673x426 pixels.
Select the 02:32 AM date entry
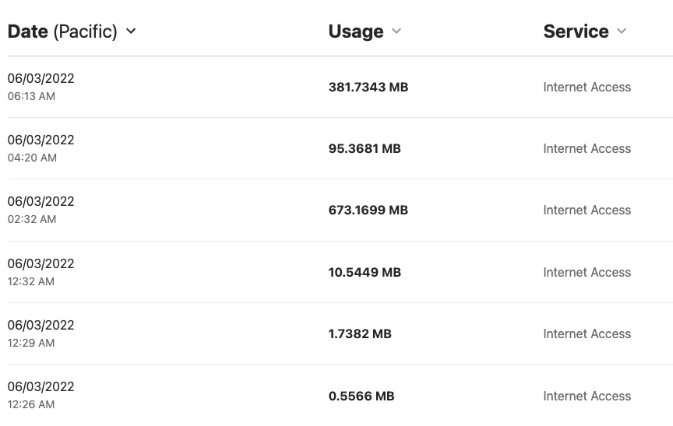(41, 210)
